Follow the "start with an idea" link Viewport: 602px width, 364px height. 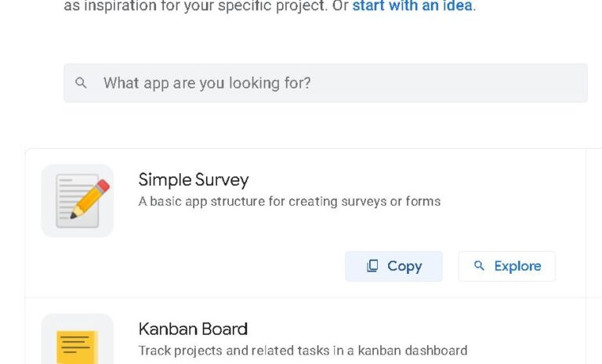412,6
